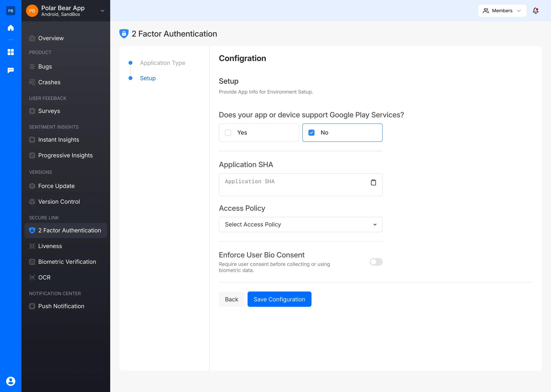551x392 pixels.
Task: Open the dashboard grid icon
Action: coord(11,52)
